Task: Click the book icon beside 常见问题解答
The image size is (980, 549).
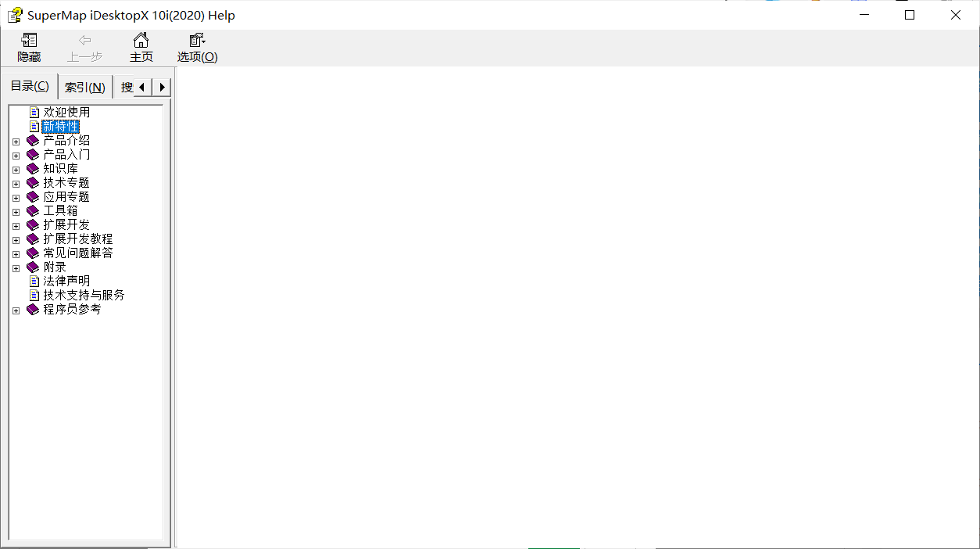Action: (33, 253)
